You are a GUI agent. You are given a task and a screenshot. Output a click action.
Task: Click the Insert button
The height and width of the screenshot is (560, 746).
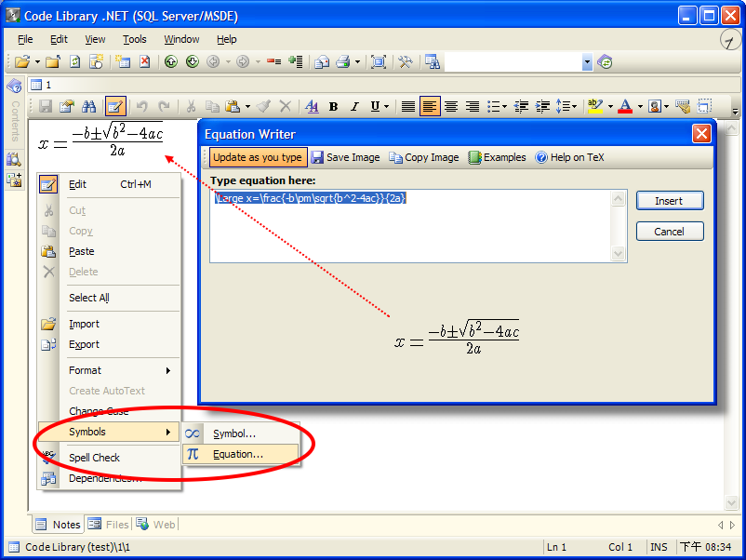pyautogui.click(x=670, y=201)
